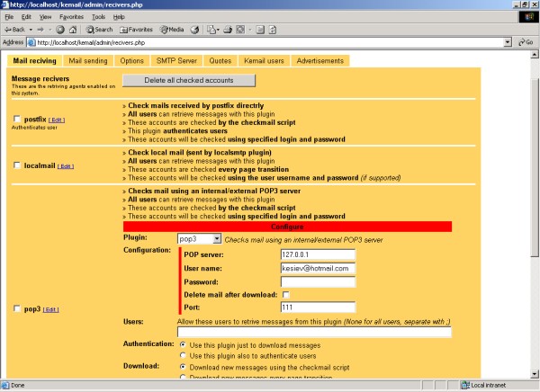Open the address bar dropdown arrow
540x392 pixels.
[508, 42]
